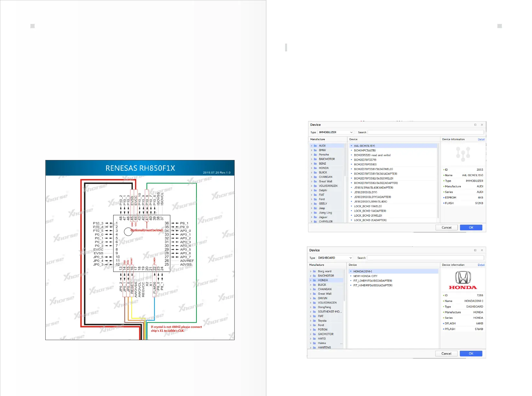The width and height of the screenshot is (532, 396).
Task: Click the CHRYSLER folder icon
Action: tap(315, 221)
